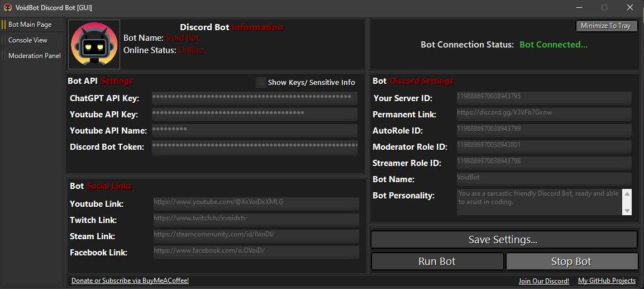Viewport: 644px width, 289px height.
Task: Click the 'Bot Connection Status:' label
Action: [468, 44]
